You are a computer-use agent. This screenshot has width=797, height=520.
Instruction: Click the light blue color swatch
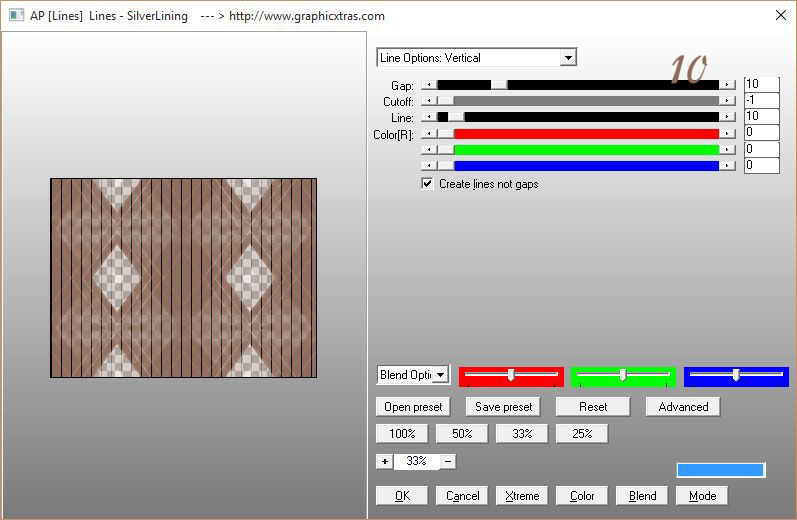(x=721, y=470)
